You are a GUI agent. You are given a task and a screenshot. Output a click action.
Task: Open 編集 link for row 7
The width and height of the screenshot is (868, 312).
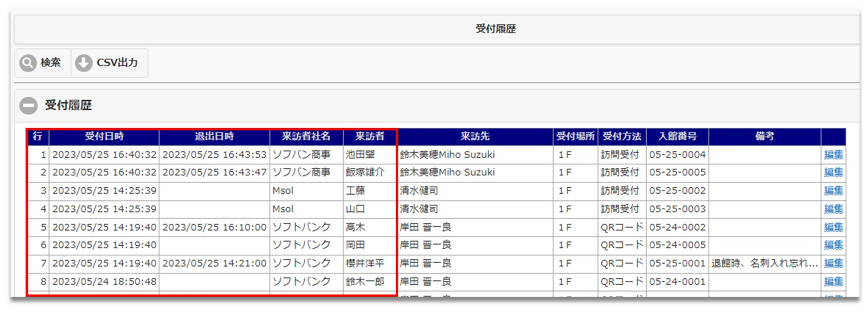pyautogui.click(x=833, y=263)
